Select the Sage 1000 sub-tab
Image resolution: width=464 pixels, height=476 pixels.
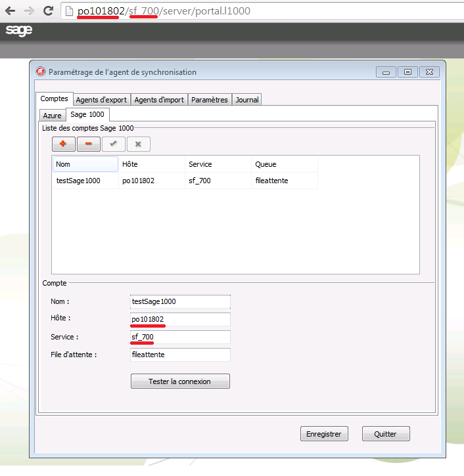[87, 114]
